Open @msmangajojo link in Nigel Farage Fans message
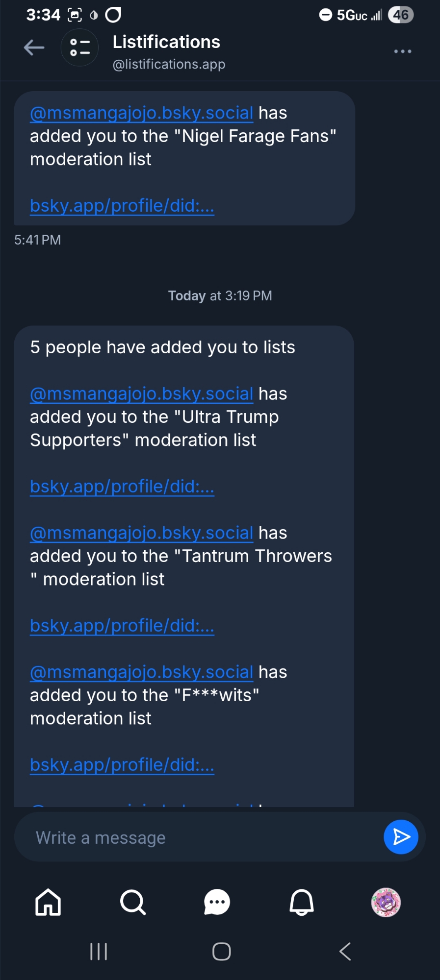This screenshot has height=980, width=440. [x=141, y=113]
